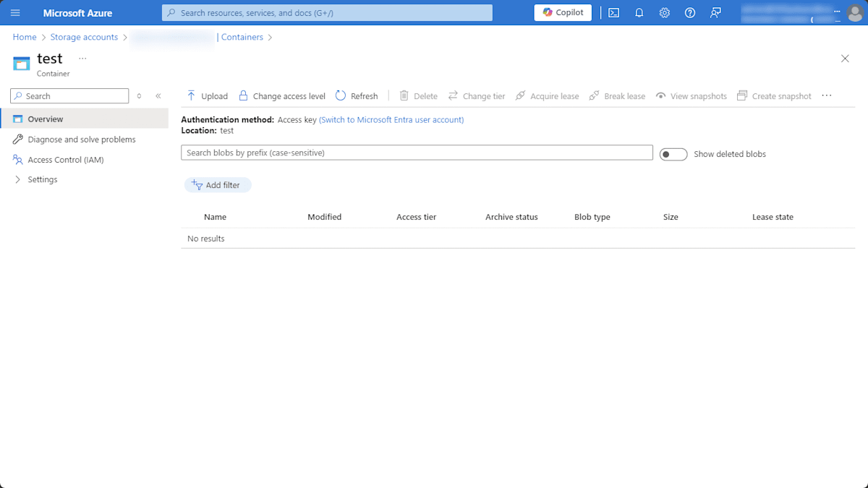Open the notifications bell
The image size is (868, 488).
(639, 13)
